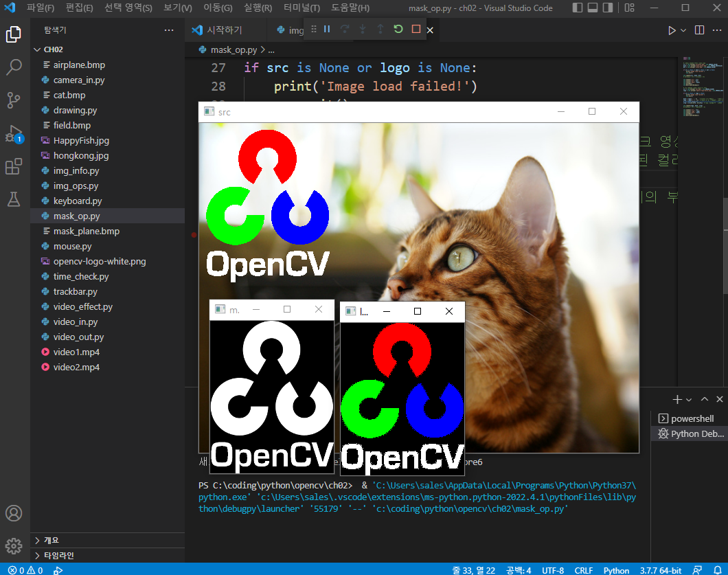The width and height of the screenshot is (728, 575).
Task: Open opencv-logo-white.png file
Action: click(x=100, y=262)
